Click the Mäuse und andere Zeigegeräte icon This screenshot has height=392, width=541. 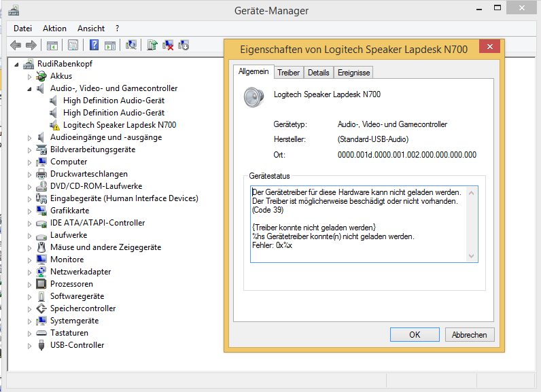tap(41, 247)
